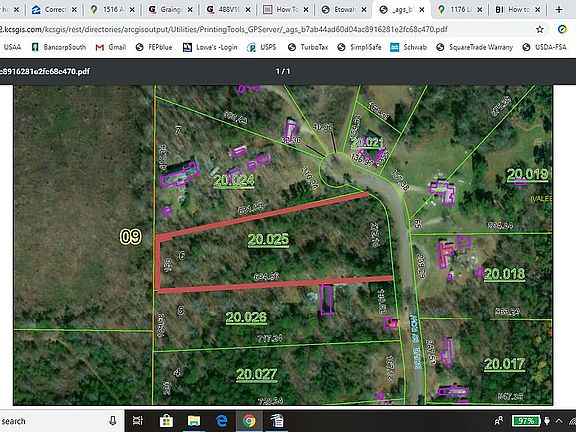Open the SquareTrade Warranty bookmark
576x432 pixels.
tap(475, 47)
